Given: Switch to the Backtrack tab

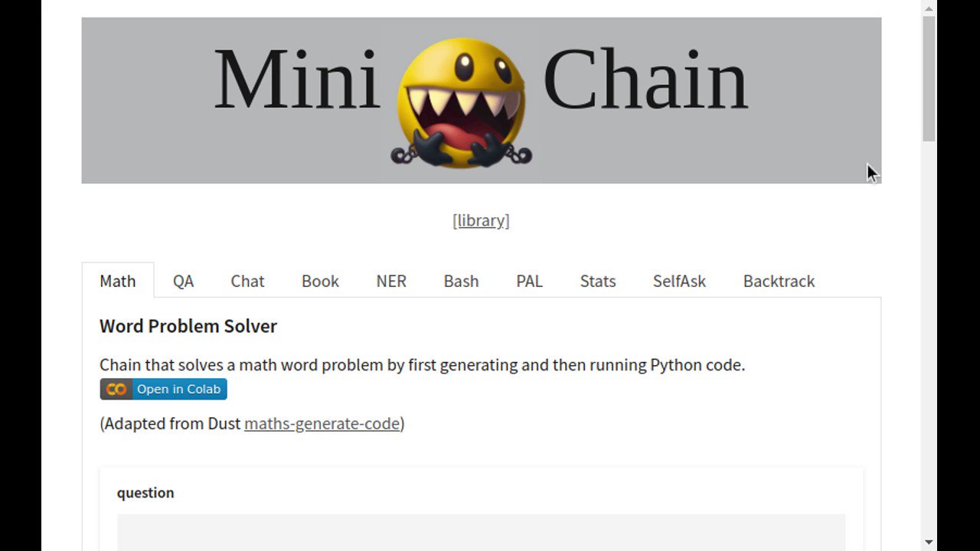Looking at the screenshot, I should tap(779, 281).
